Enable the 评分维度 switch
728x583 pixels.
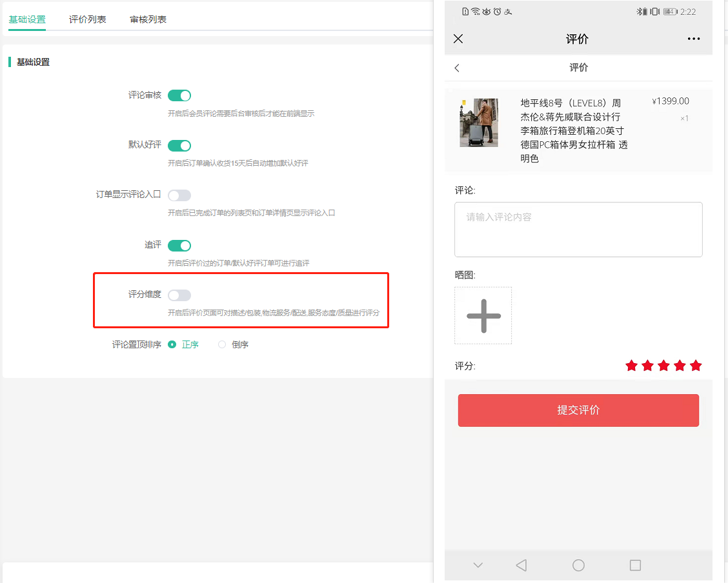(179, 295)
